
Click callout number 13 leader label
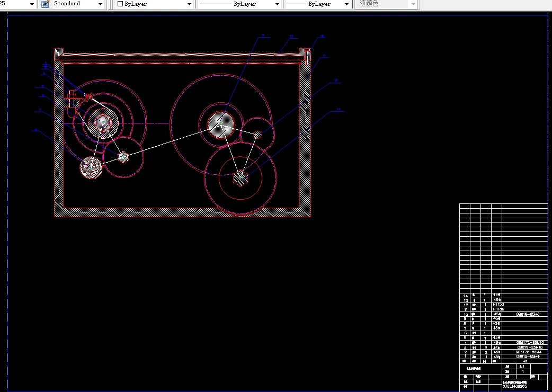point(336,80)
